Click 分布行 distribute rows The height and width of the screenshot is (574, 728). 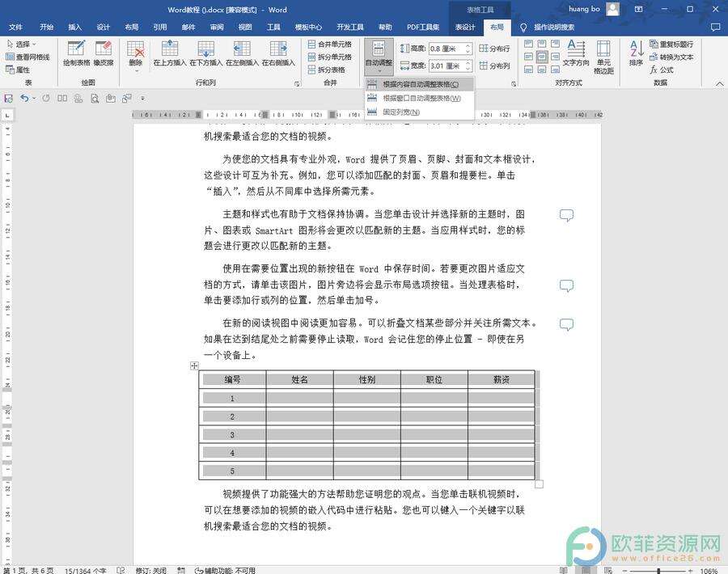coord(494,49)
